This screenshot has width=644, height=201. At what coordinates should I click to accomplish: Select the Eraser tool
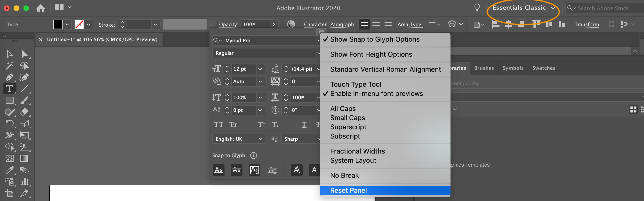pos(24,112)
